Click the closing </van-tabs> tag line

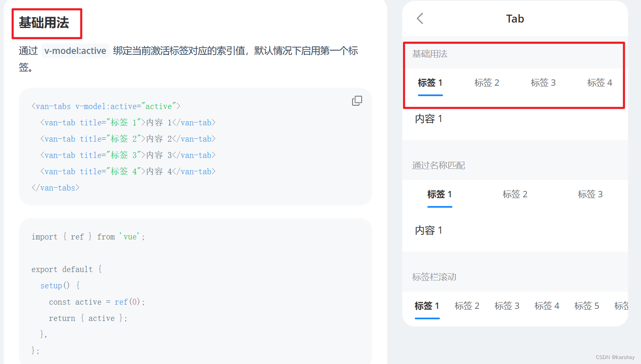[56, 188]
